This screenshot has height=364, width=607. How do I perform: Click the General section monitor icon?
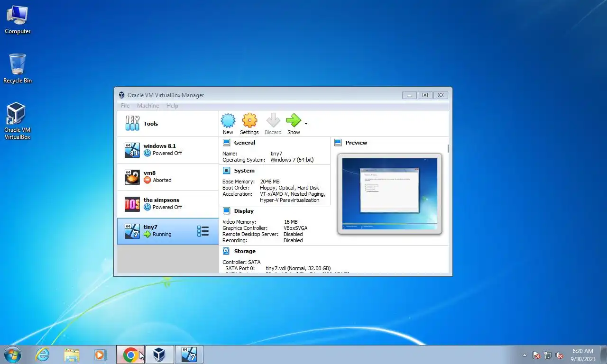226,143
